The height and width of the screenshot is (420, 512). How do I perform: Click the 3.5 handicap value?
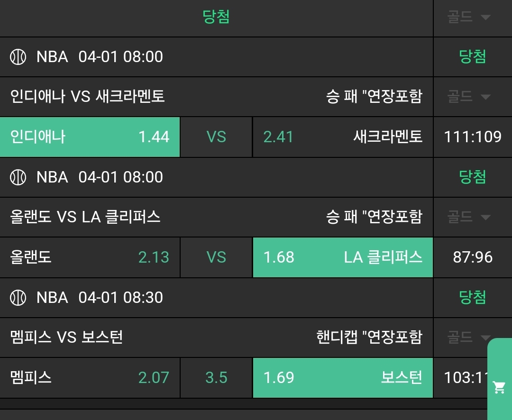[216, 378]
